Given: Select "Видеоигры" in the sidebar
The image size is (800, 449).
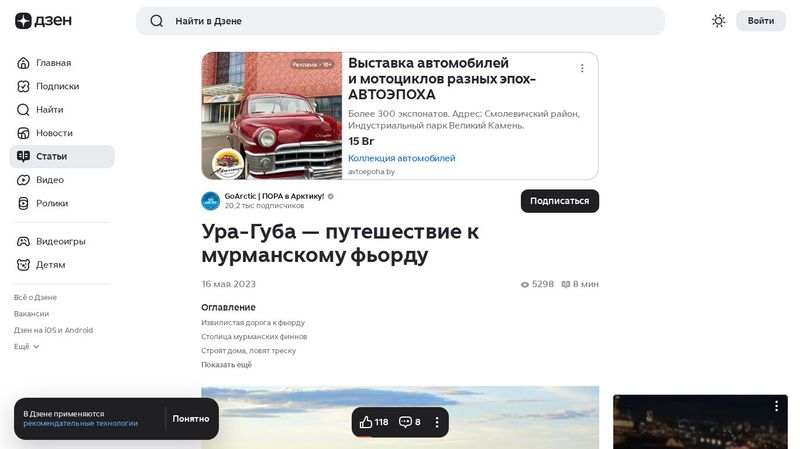Looking at the screenshot, I should pos(60,241).
